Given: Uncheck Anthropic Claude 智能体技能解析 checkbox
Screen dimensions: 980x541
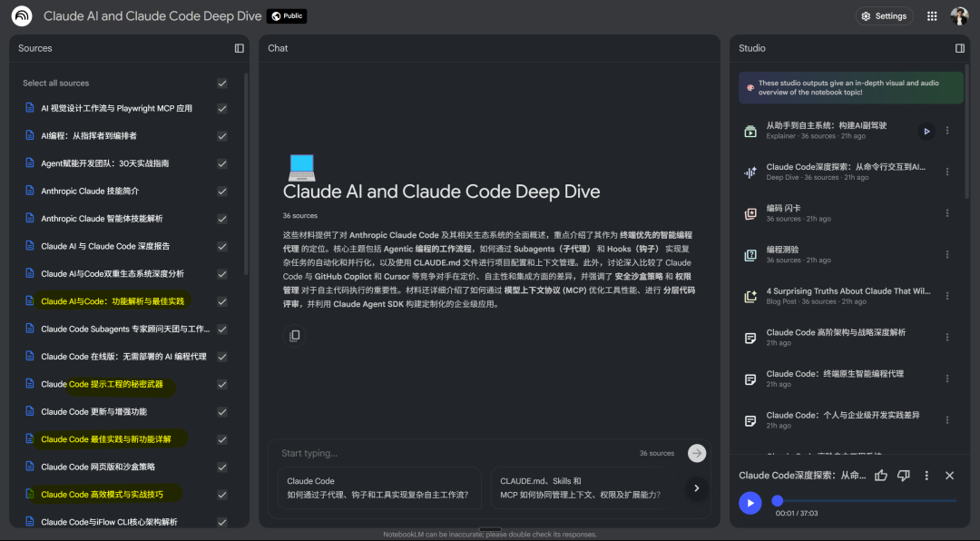Looking at the screenshot, I should click(222, 218).
